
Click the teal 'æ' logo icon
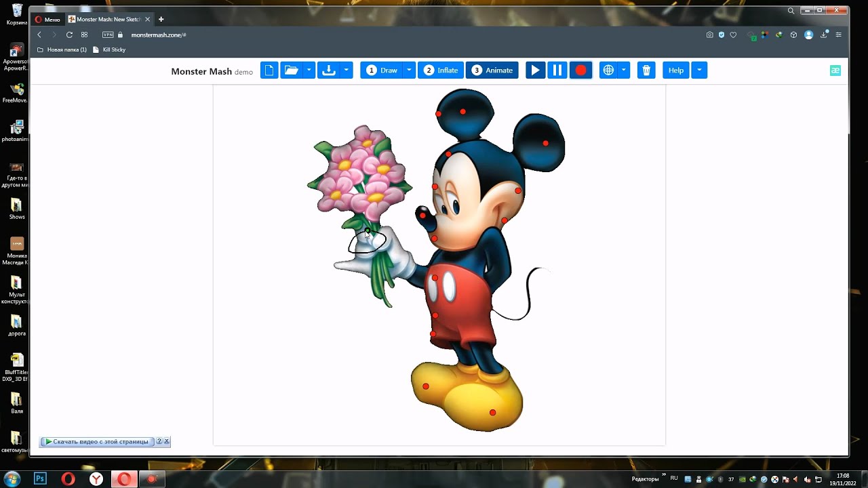[x=835, y=70]
